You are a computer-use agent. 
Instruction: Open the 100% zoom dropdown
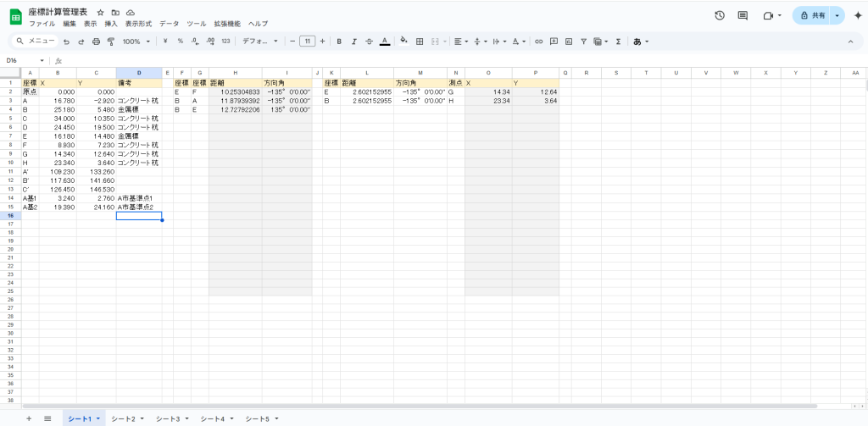tap(136, 41)
